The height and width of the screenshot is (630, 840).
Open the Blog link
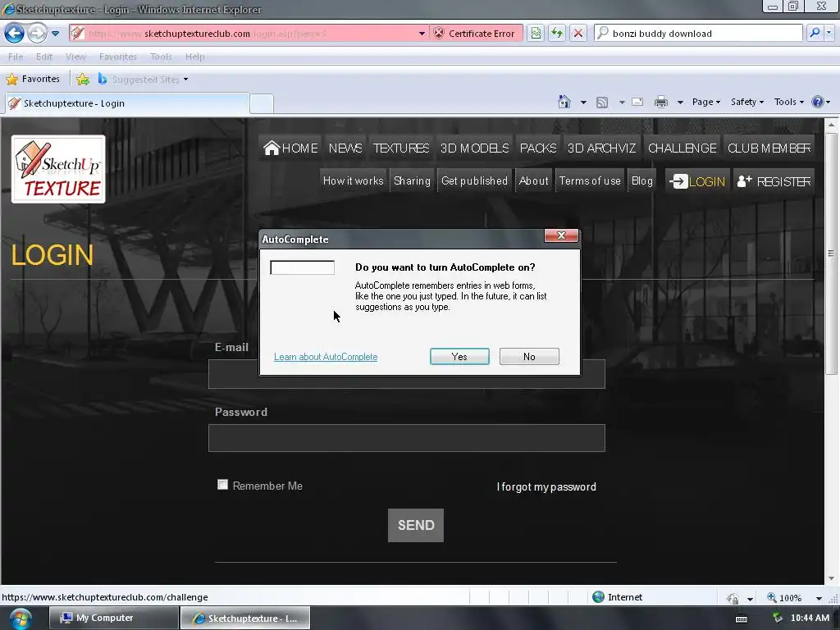641,181
